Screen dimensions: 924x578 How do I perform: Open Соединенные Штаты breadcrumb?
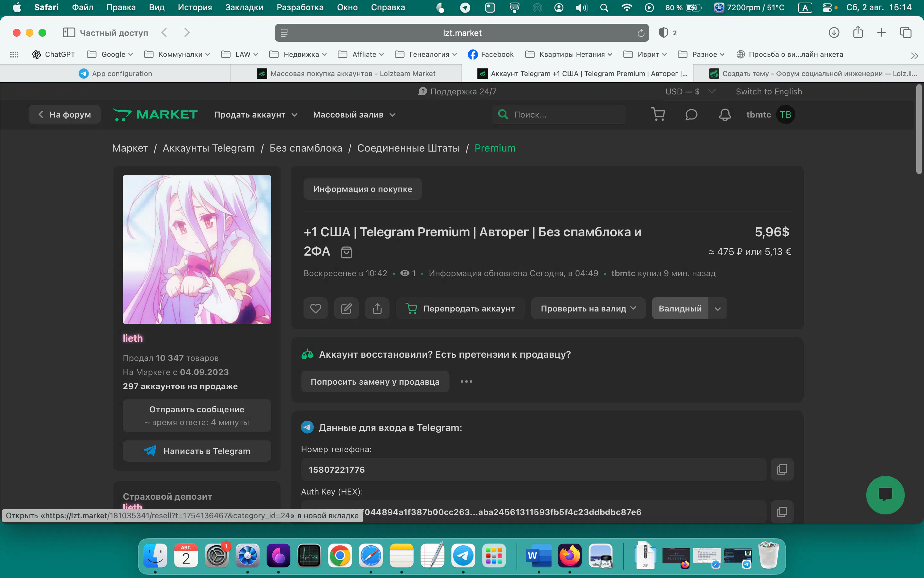408,148
